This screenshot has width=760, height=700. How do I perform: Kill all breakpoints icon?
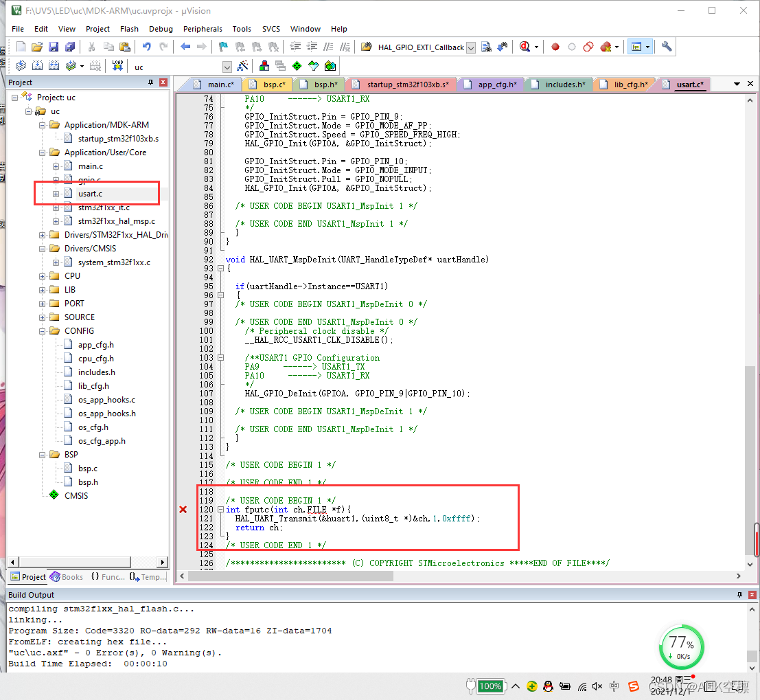[606, 47]
